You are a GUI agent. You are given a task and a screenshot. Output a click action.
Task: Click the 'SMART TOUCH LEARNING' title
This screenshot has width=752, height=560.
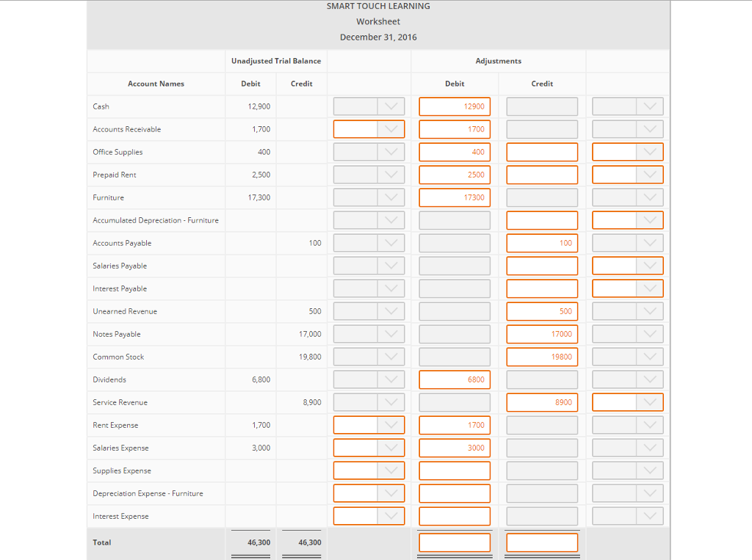[x=378, y=6]
